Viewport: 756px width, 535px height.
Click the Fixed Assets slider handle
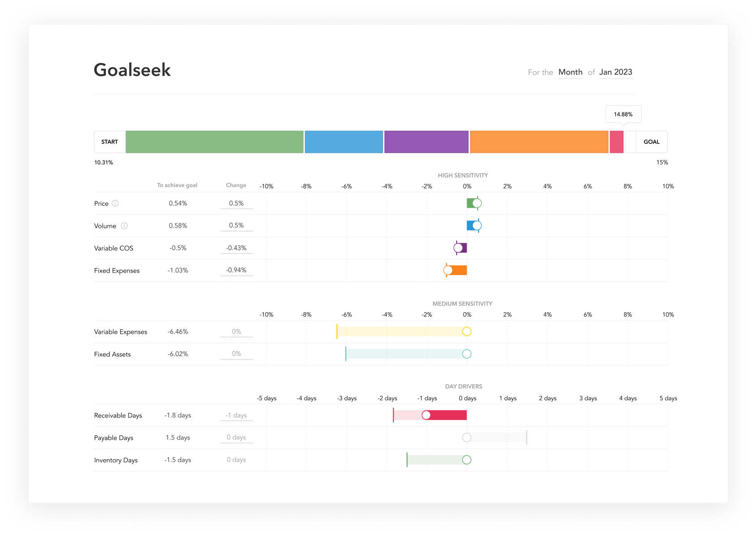pyautogui.click(x=467, y=354)
